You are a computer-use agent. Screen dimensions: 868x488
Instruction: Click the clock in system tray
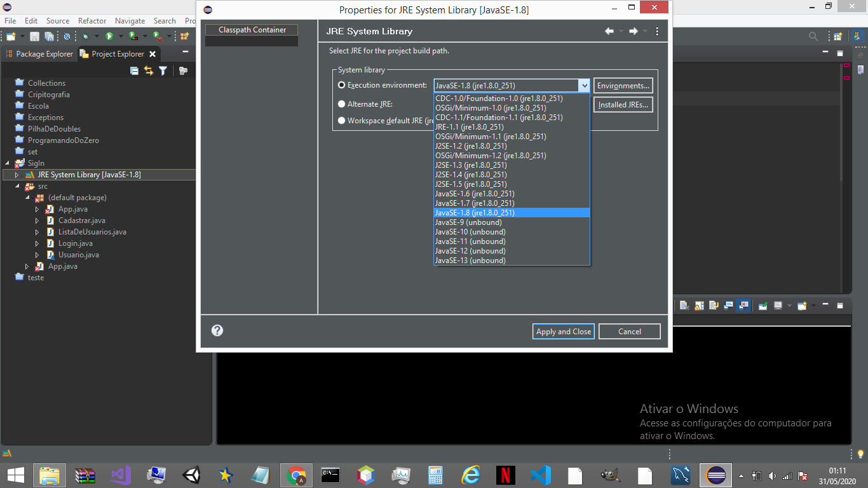coord(837,475)
